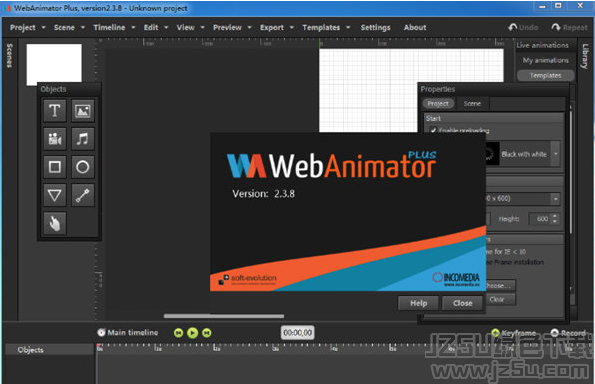Screen dimensions: 595x384
Task: Open the Scene menu
Action: tap(69, 27)
